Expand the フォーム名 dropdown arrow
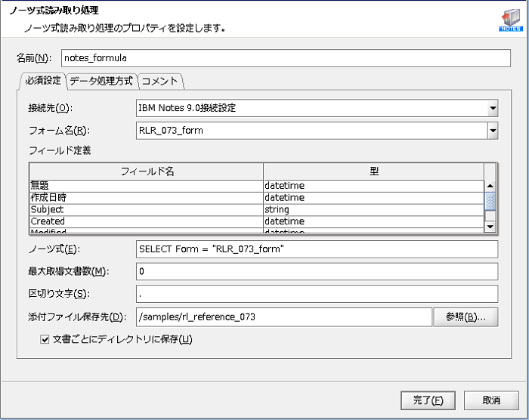This screenshot has height=420, width=529. 493,131
